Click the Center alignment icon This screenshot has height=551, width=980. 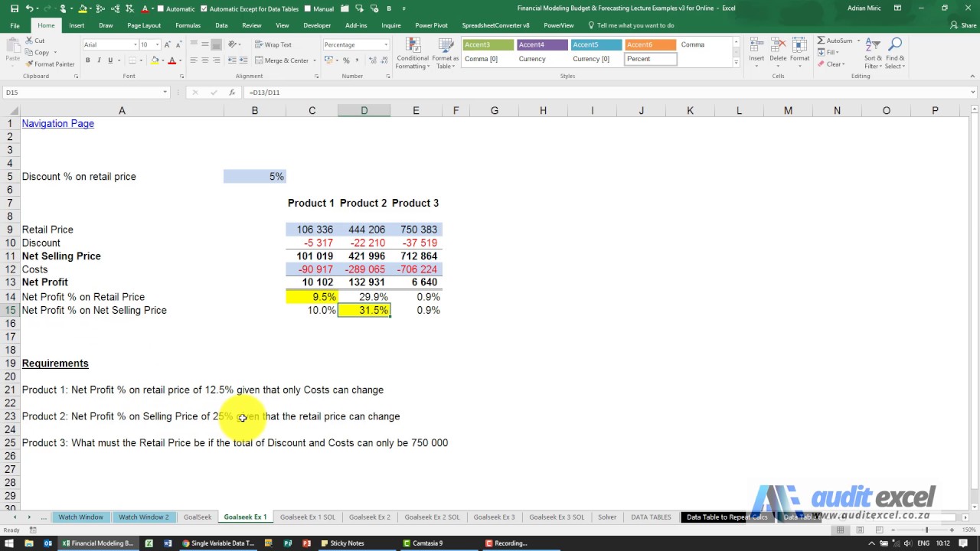point(205,60)
